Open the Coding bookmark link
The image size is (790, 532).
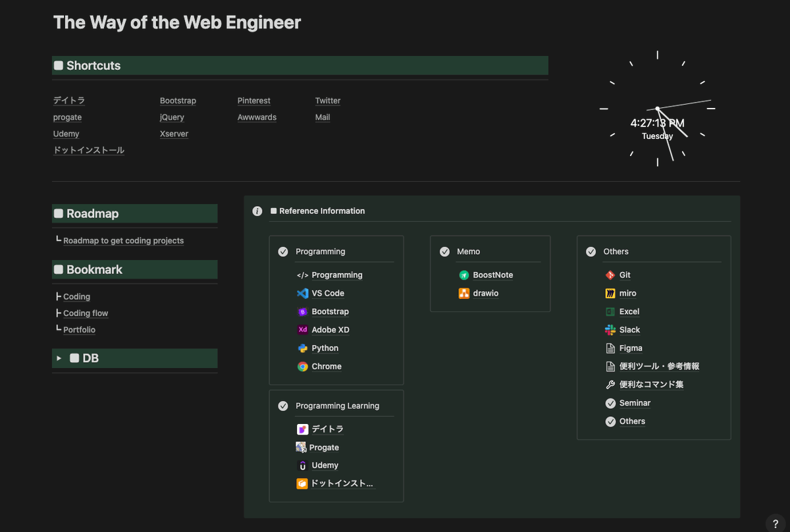tap(77, 297)
